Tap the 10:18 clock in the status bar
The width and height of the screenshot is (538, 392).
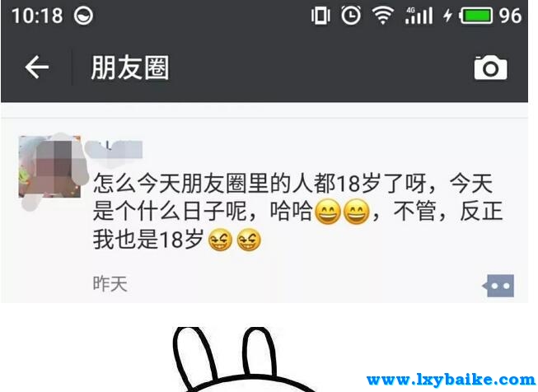click(37, 16)
